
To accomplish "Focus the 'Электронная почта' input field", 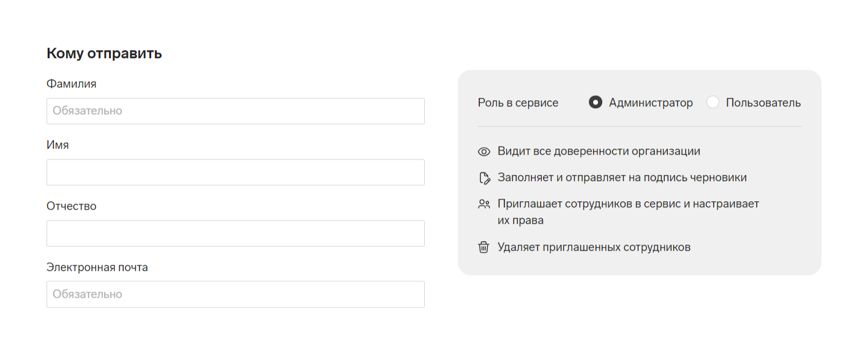I will click(236, 294).
